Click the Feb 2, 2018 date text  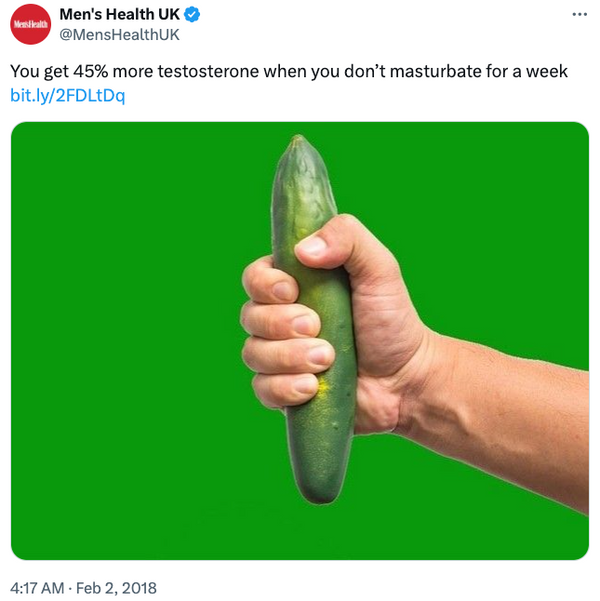(x=116, y=588)
